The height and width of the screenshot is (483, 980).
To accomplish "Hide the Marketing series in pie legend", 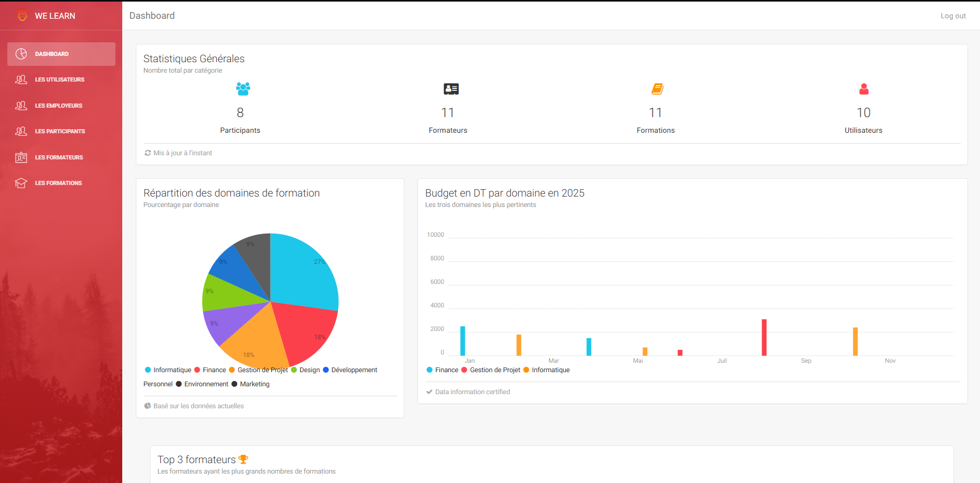I will pos(250,384).
